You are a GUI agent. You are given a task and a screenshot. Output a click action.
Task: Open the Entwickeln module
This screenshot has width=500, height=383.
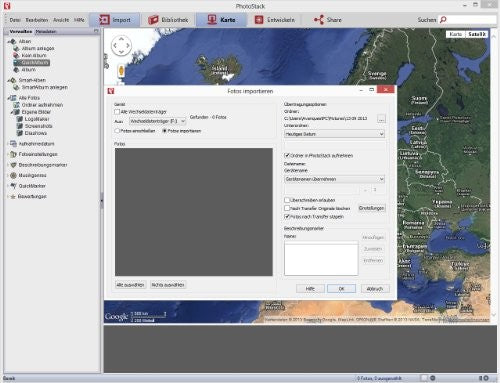[275, 20]
